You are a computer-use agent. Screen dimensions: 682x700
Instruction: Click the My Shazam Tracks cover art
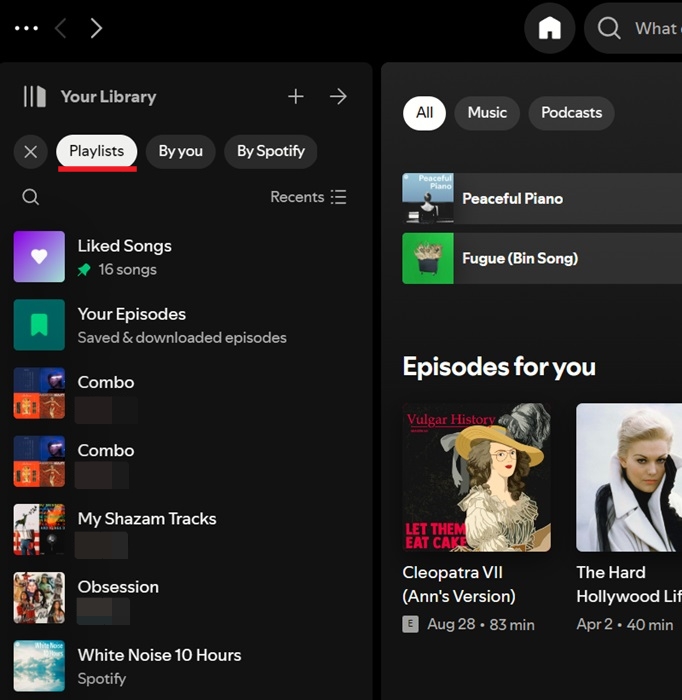coord(39,530)
